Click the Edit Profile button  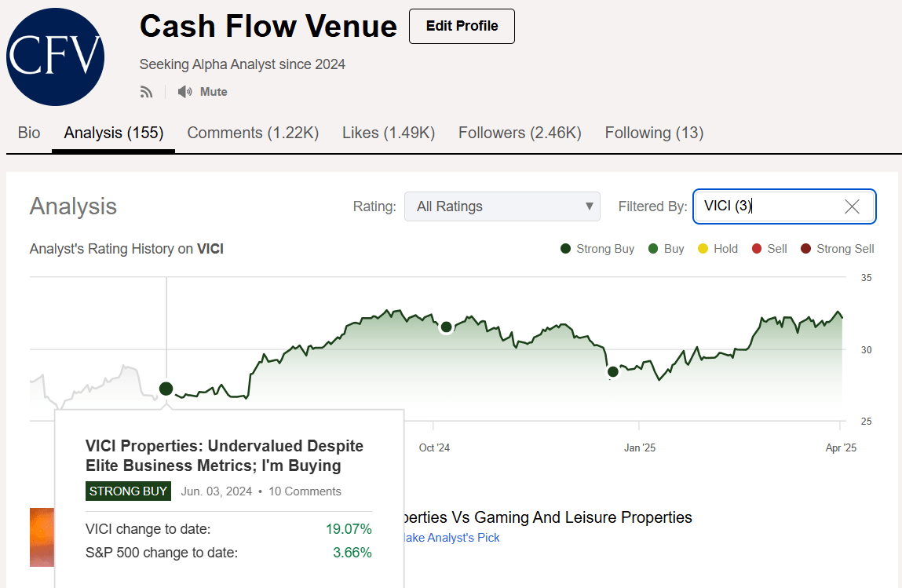click(462, 26)
